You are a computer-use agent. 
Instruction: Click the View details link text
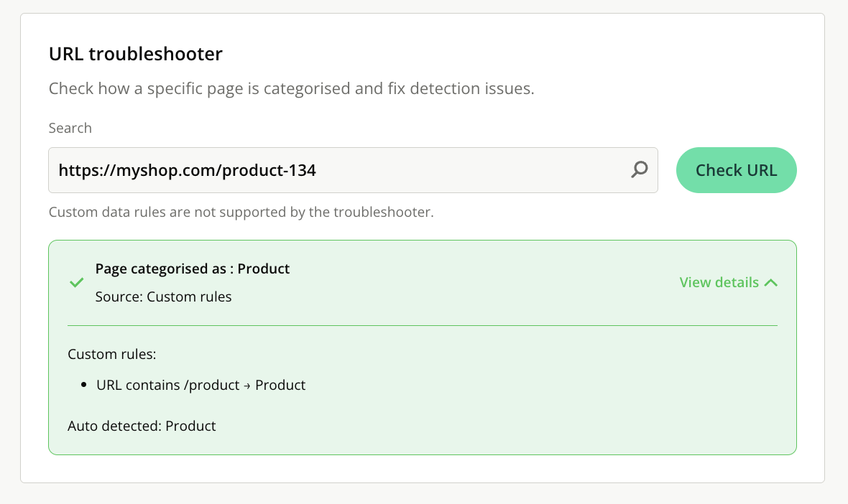pyautogui.click(x=719, y=282)
